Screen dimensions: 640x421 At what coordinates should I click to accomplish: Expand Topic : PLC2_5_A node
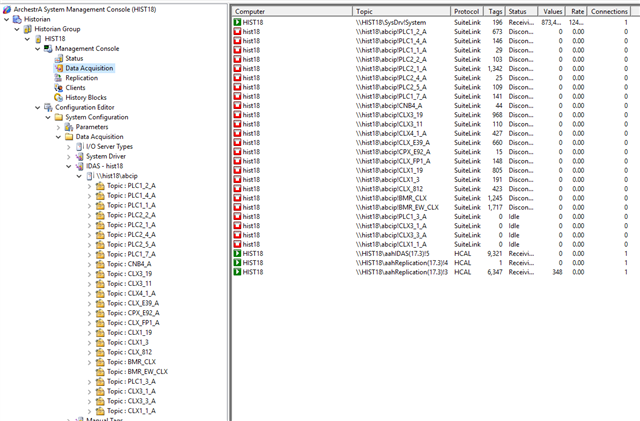[x=89, y=245]
